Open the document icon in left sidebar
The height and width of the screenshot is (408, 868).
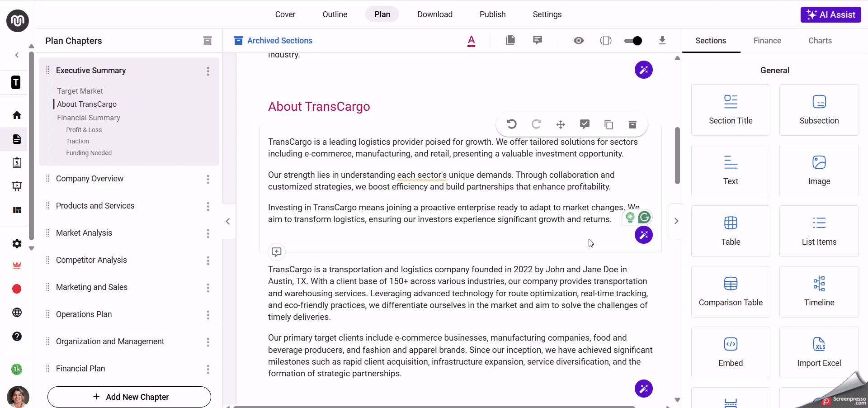pos(17,139)
